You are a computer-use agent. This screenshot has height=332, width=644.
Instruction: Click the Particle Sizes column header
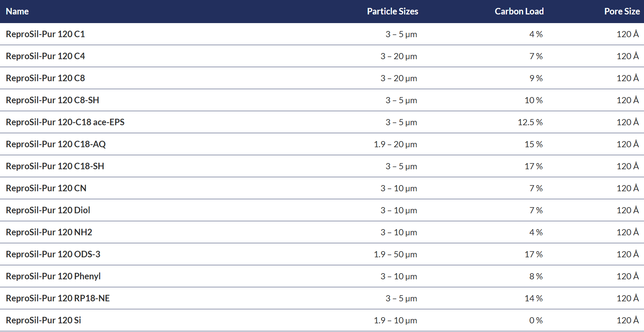[x=392, y=12]
